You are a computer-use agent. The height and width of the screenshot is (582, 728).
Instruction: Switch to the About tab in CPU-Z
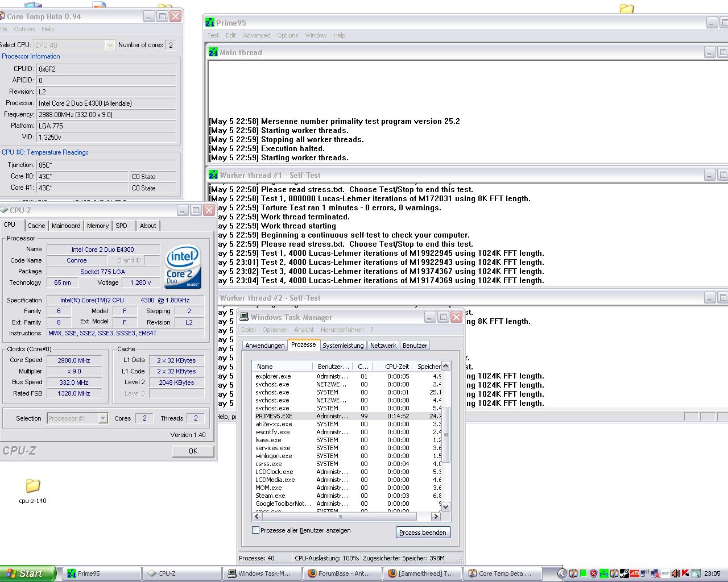[x=148, y=226]
